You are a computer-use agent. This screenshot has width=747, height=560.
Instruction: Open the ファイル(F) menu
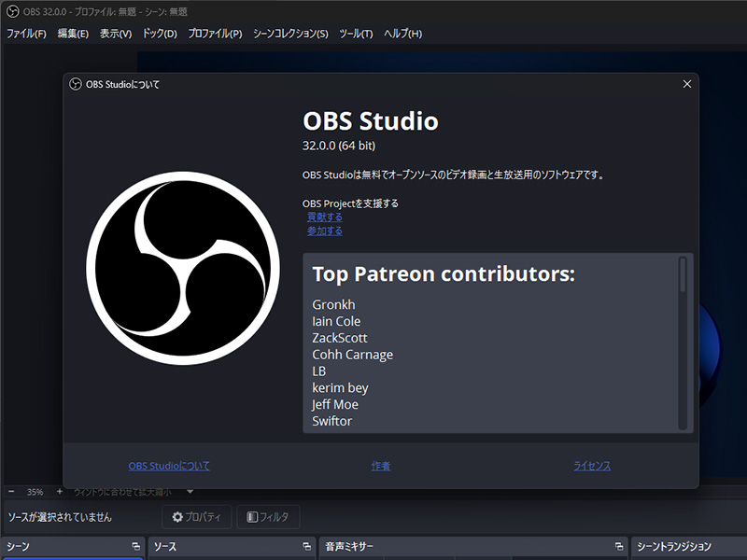26,34
